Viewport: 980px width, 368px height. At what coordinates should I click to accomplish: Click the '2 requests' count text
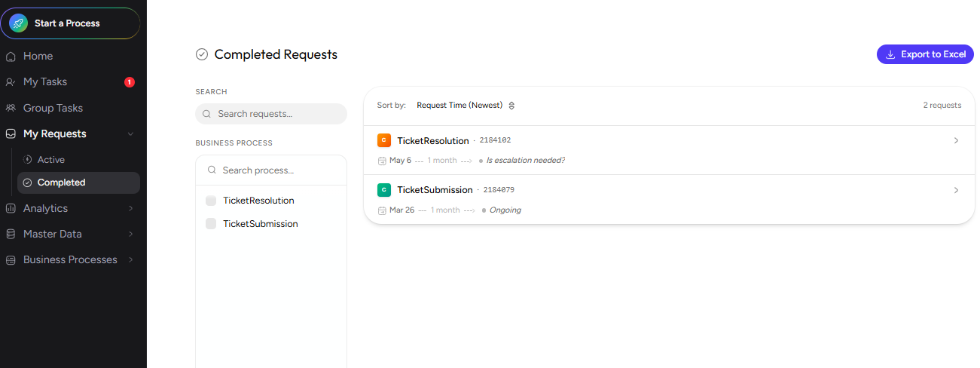coord(942,106)
